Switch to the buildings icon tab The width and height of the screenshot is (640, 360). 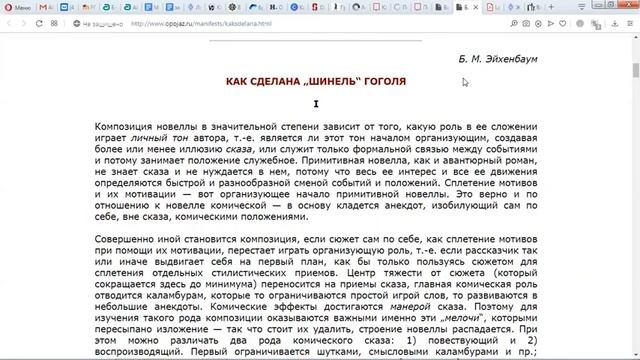(533, 7)
